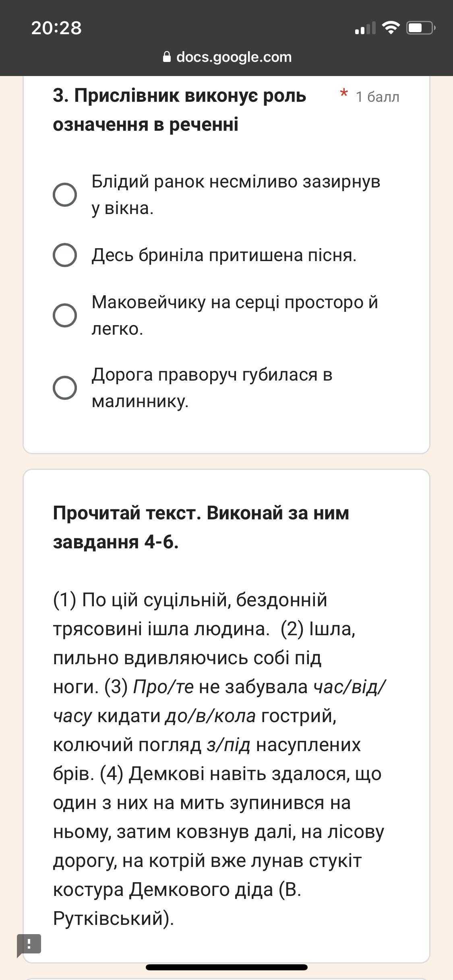This screenshot has width=453, height=980.
Task: Click the '1 балл' points label
Action: (x=377, y=97)
